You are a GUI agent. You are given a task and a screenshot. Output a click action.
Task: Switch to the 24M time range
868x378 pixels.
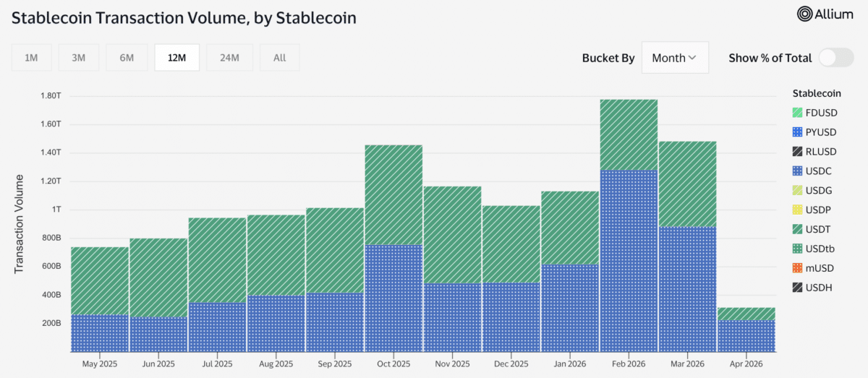click(229, 58)
